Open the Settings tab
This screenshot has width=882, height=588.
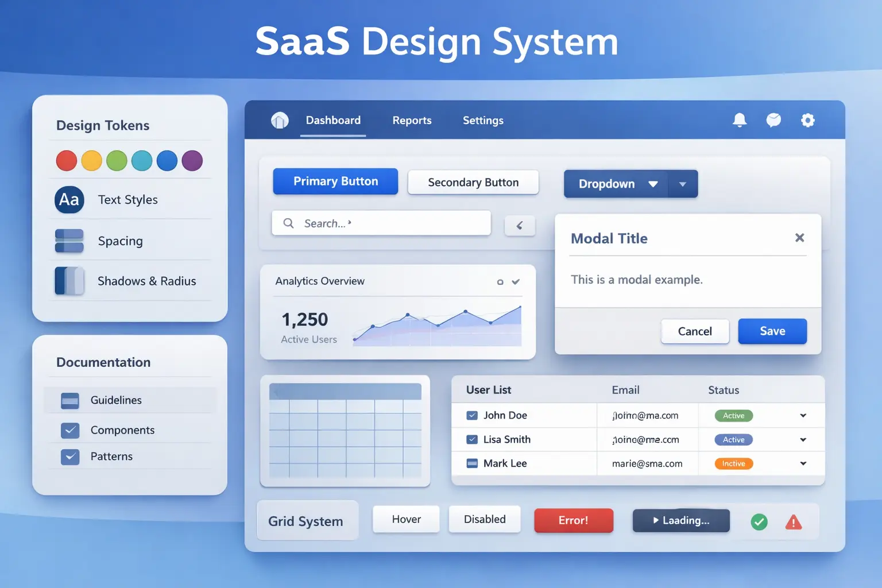tap(483, 120)
